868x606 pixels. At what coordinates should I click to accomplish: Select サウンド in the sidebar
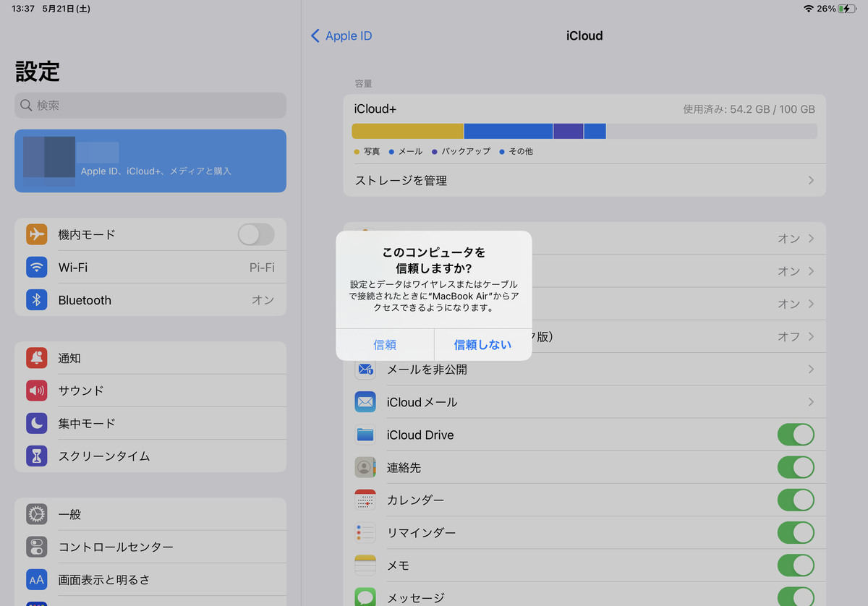[150, 391]
